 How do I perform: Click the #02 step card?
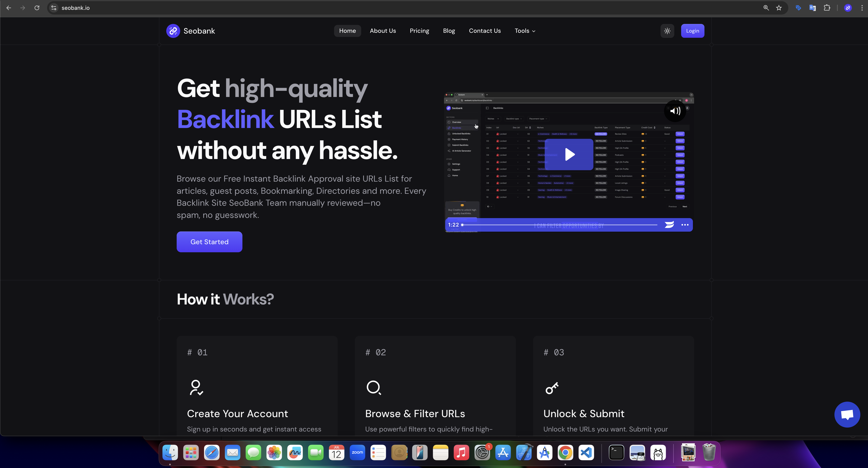[x=435, y=386]
